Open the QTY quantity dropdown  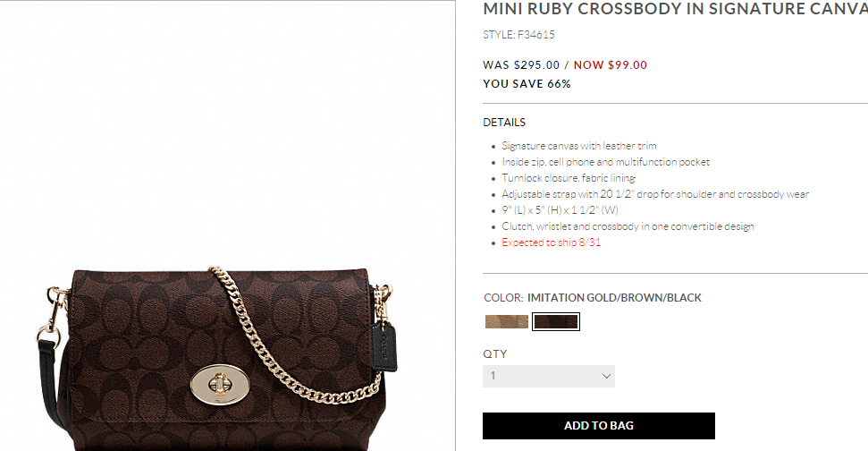click(549, 376)
